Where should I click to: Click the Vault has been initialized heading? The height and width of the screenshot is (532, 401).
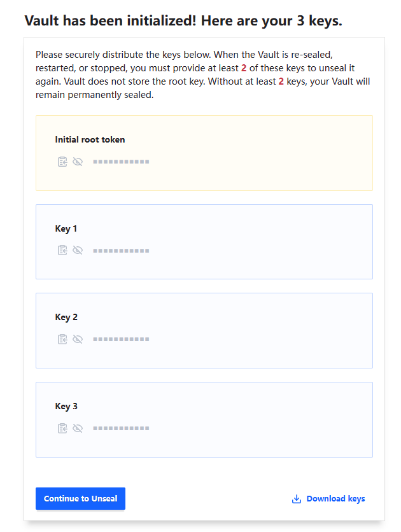click(183, 21)
